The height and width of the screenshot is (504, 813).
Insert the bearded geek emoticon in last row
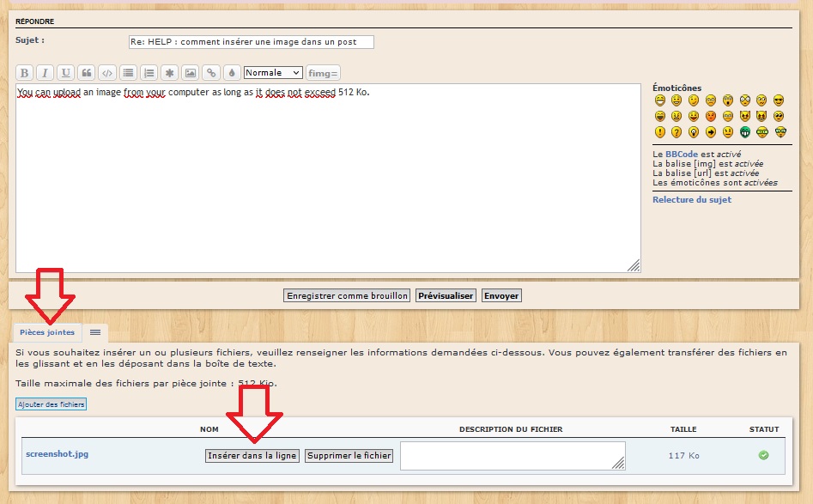(x=781, y=132)
